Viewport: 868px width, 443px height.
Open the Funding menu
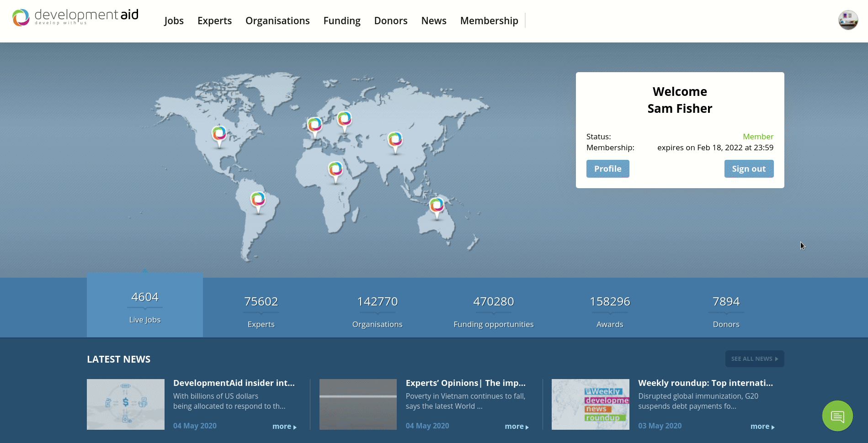tap(341, 21)
